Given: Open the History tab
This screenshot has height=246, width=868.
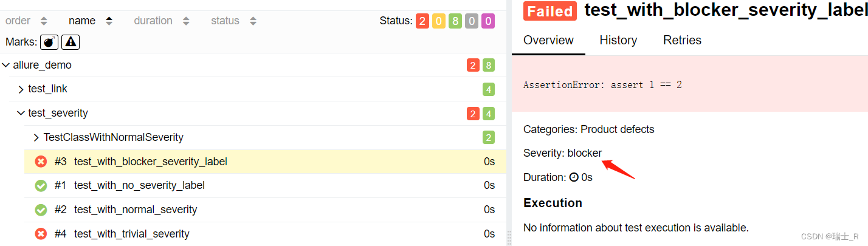Looking at the screenshot, I should [x=618, y=40].
